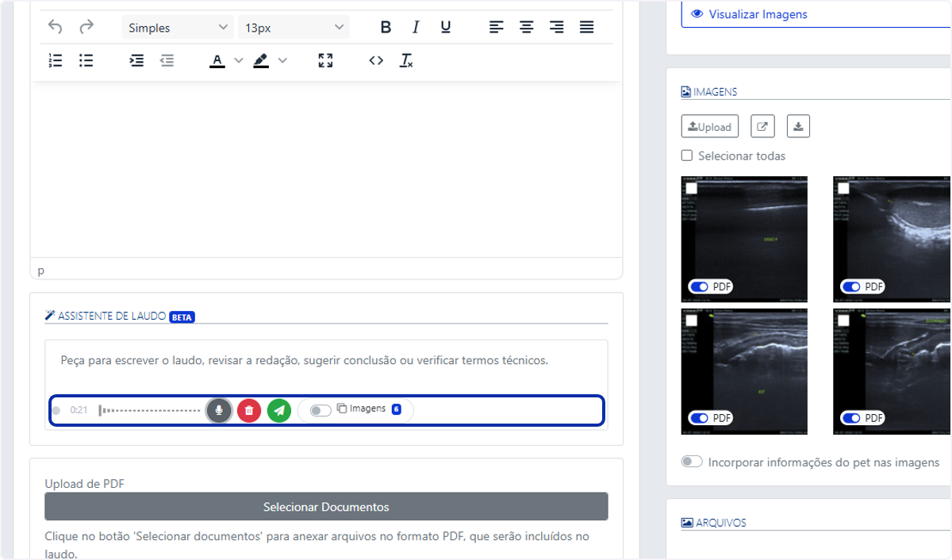Image resolution: width=952 pixels, height=560 pixels.
Task: Open the Simples font family dropdown
Action: [x=178, y=28]
